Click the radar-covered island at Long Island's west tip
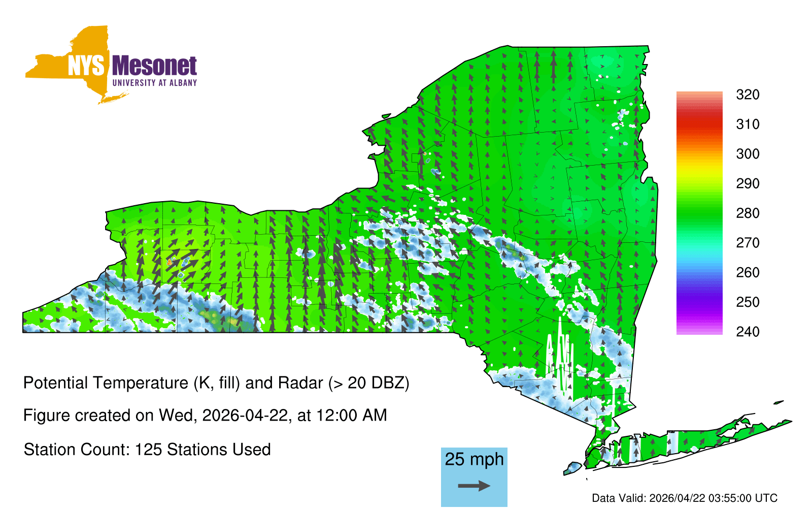Viewport: 812px width, 508px height. tap(573, 467)
